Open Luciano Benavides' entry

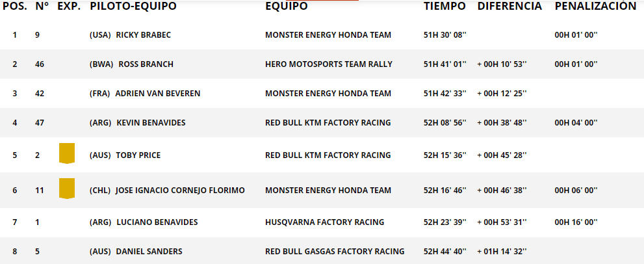(157, 222)
